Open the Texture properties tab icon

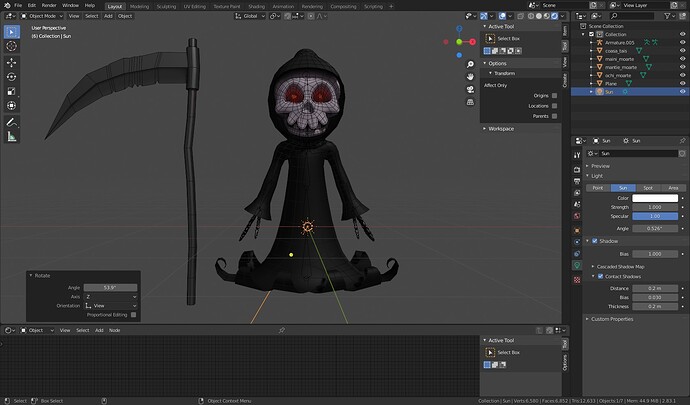tap(577, 280)
